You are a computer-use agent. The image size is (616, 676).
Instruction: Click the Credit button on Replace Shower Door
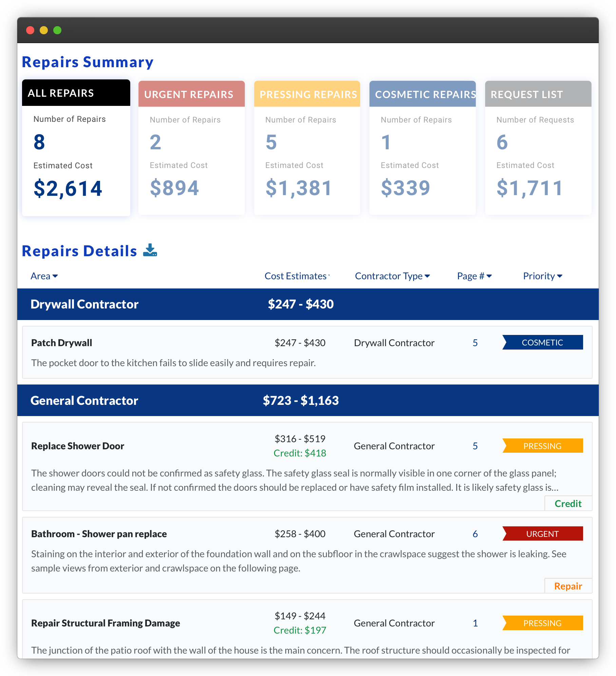pyautogui.click(x=568, y=504)
